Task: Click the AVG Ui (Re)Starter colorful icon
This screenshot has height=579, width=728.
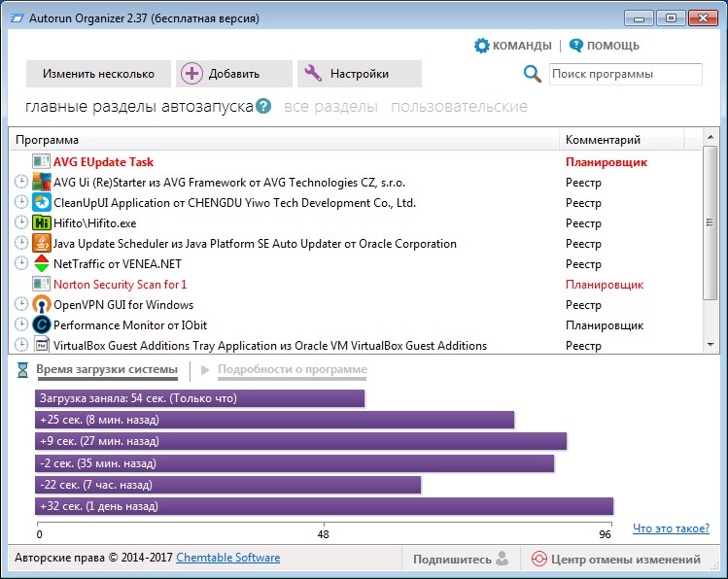Action: (42, 182)
